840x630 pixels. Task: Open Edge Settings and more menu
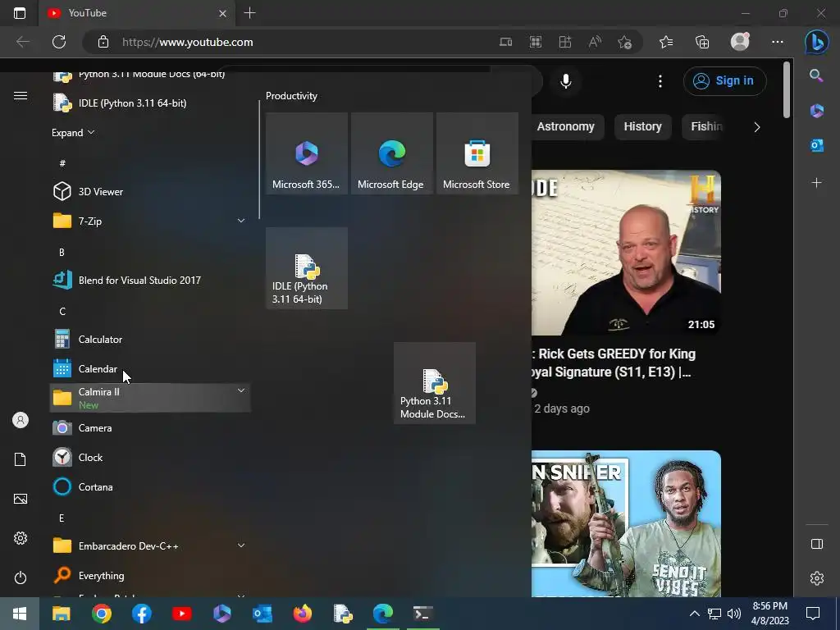778,42
